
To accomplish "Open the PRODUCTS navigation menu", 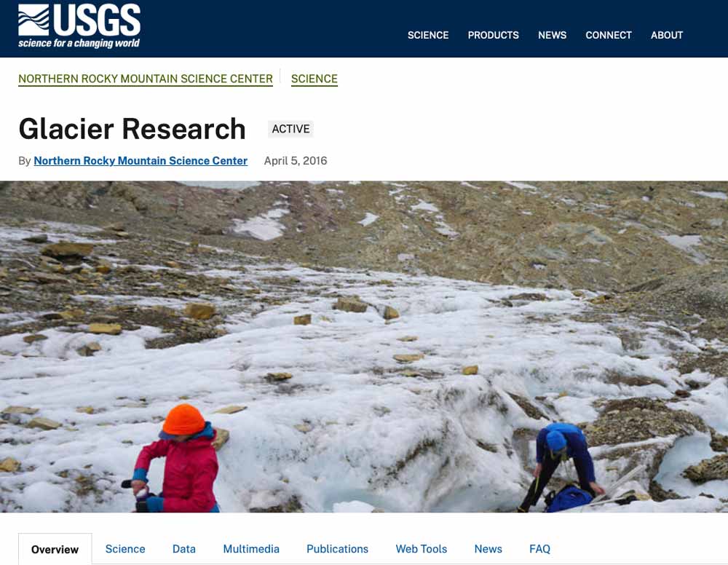I will click(493, 35).
